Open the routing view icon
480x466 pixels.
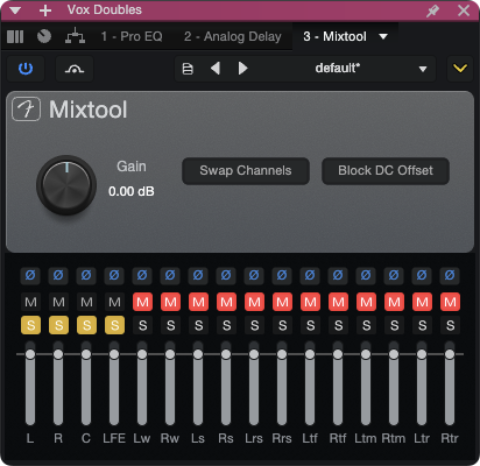[x=75, y=36]
